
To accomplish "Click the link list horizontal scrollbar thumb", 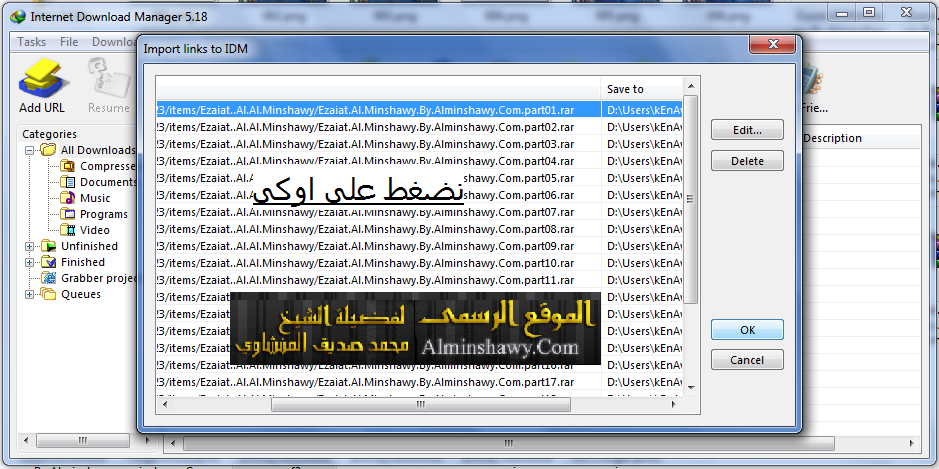I will [420, 405].
